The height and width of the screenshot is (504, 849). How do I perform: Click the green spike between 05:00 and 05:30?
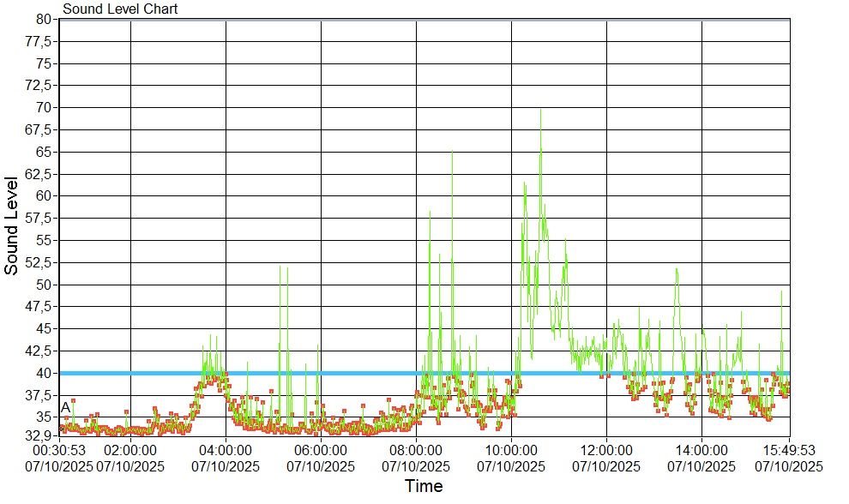280,270
